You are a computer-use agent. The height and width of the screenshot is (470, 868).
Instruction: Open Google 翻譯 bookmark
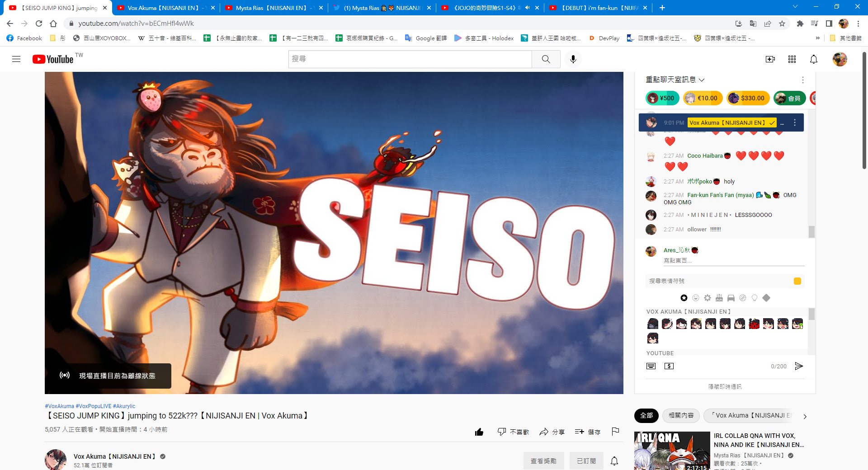tap(426, 38)
